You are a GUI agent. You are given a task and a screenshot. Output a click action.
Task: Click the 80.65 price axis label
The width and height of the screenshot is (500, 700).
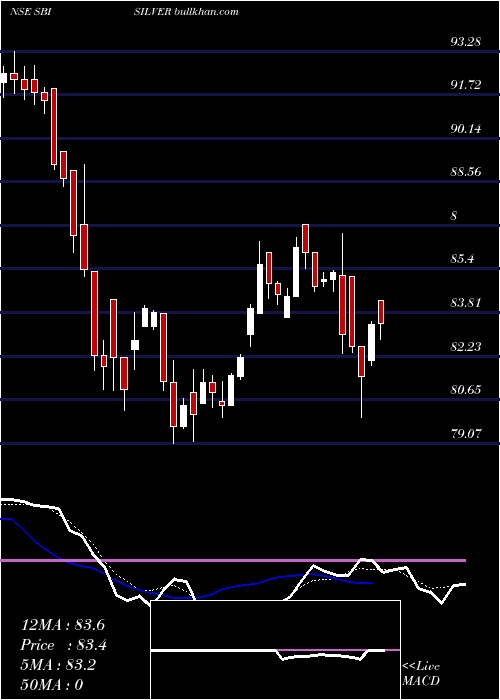(x=466, y=390)
